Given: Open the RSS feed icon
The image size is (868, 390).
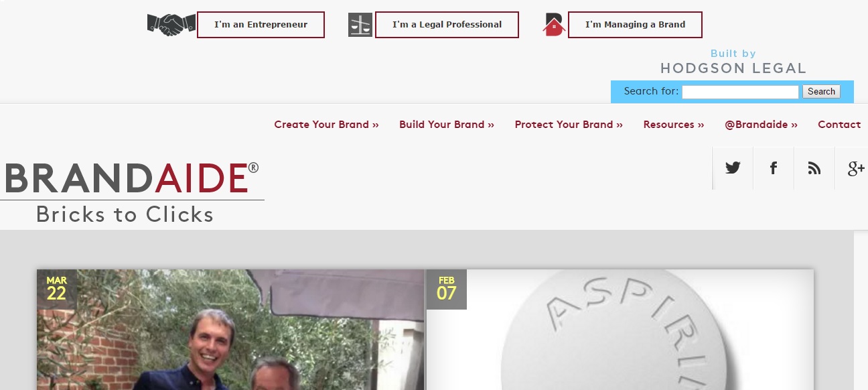Looking at the screenshot, I should [814, 168].
